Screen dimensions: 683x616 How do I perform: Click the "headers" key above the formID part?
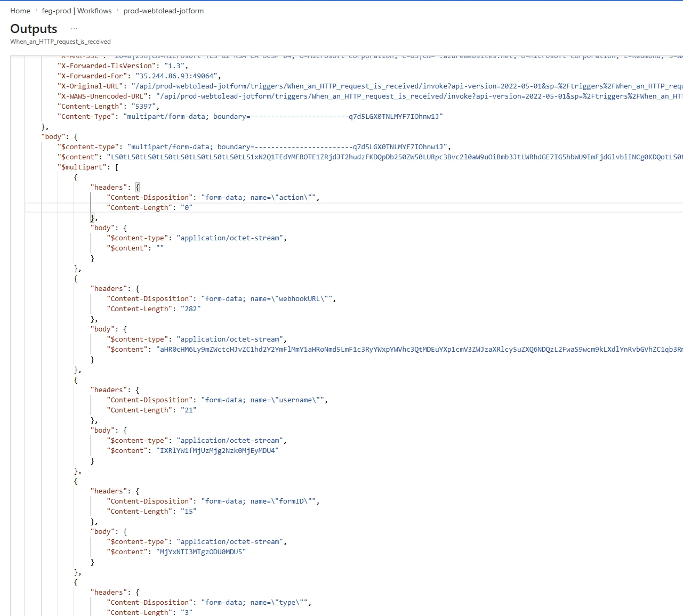tap(109, 491)
